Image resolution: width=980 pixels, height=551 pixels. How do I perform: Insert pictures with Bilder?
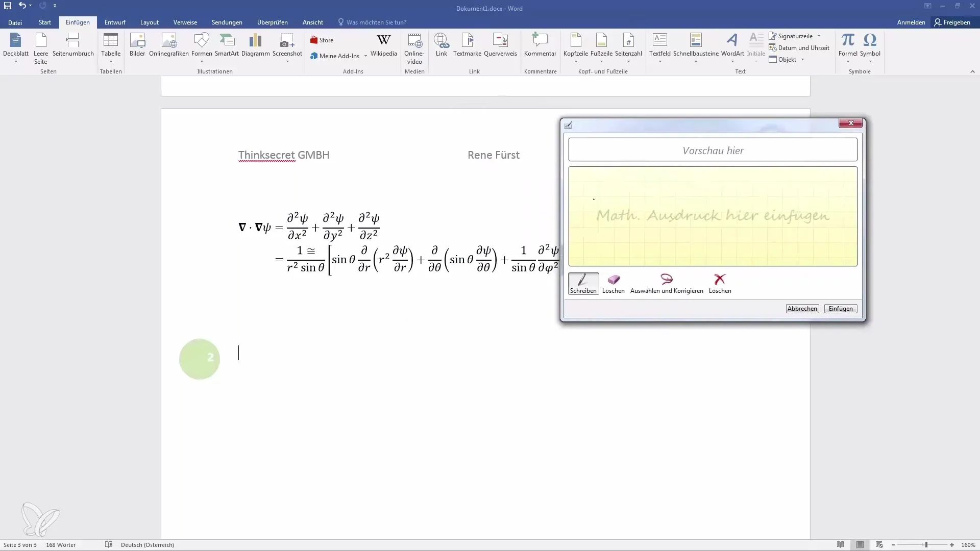coord(137,45)
